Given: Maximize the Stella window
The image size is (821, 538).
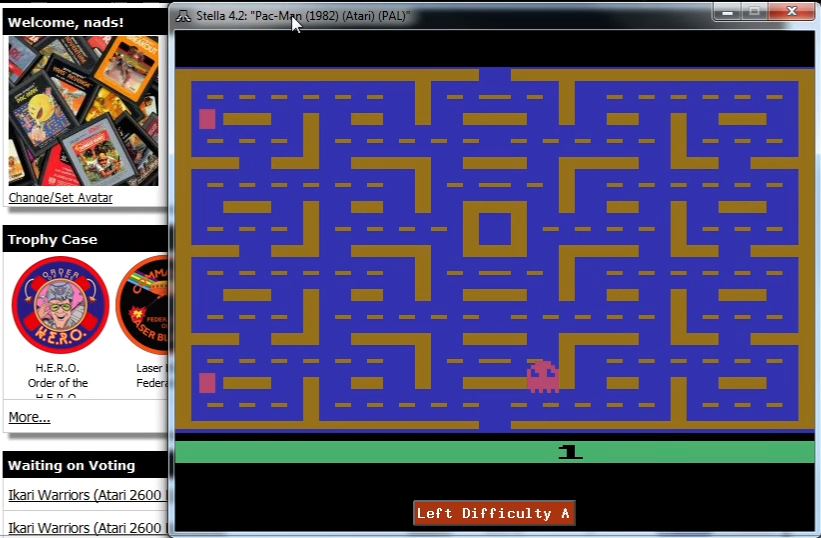Looking at the screenshot, I should pyautogui.click(x=755, y=13).
